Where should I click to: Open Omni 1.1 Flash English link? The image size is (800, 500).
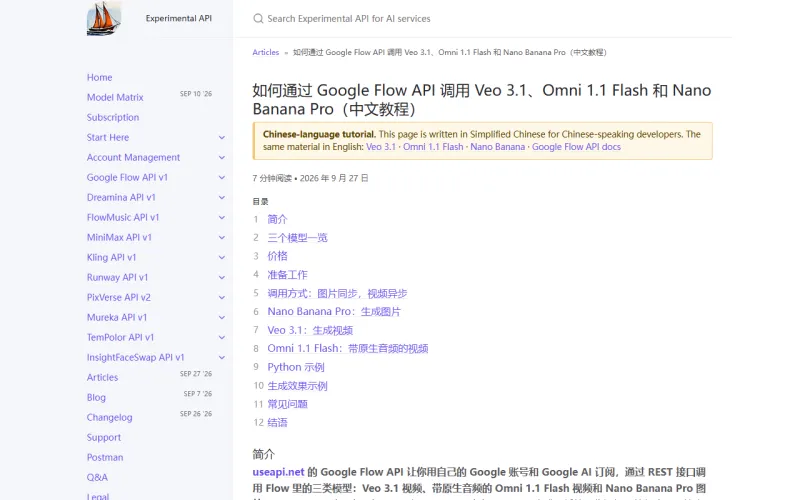(x=433, y=147)
